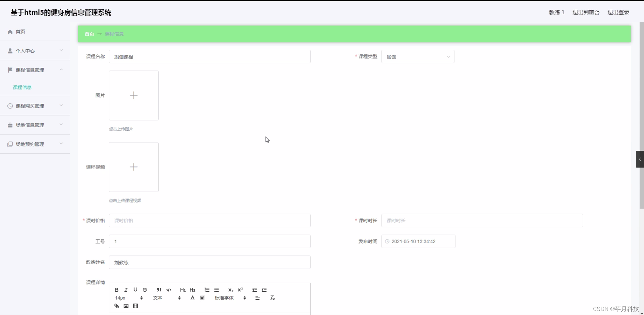
Task: Click 退出登录 at the top right
Action: [618, 12]
